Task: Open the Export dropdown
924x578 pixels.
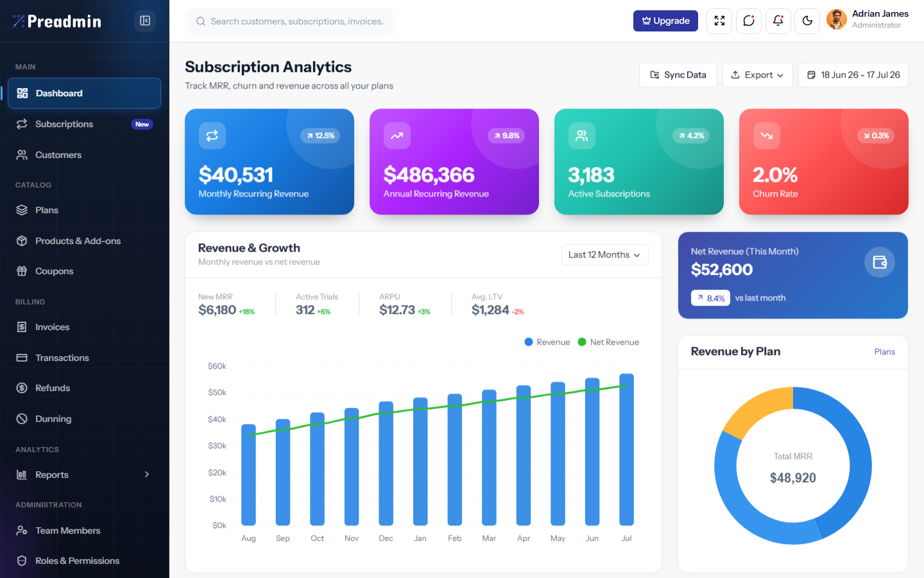Action: click(x=758, y=75)
